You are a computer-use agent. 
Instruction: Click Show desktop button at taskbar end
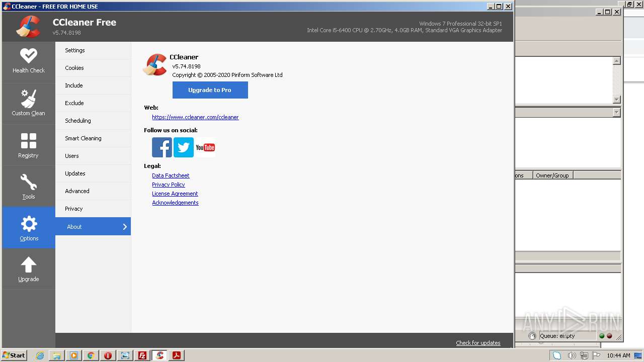638,355
